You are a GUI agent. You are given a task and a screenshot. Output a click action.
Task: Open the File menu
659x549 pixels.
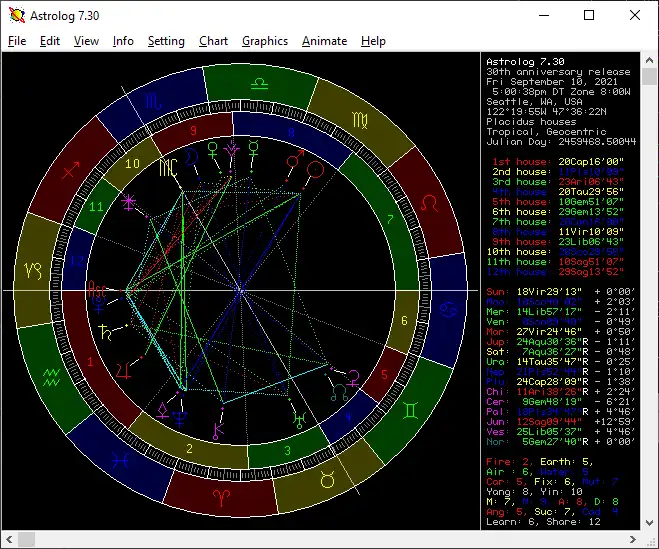[17, 41]
